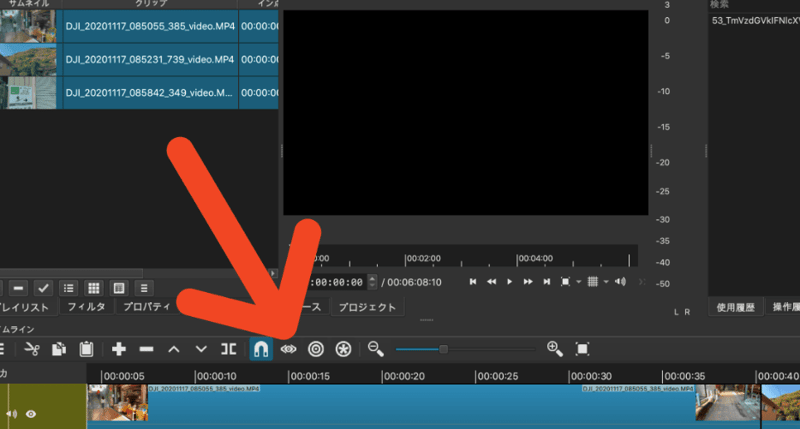Screen dimensions: 800x429
Task: Click the timecode stepper arrows
Action: click(x=373, y=282)
